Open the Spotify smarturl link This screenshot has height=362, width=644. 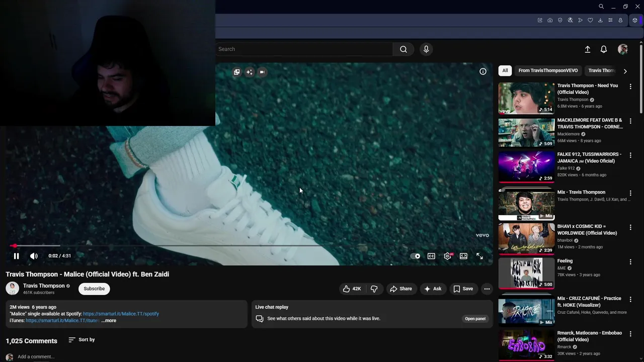121,314
